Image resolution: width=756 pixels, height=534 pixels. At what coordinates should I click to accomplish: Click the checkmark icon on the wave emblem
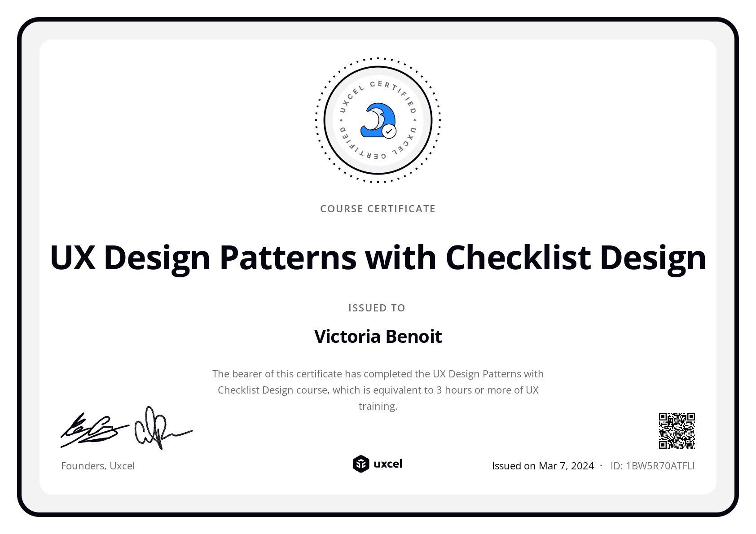[388, 131]
